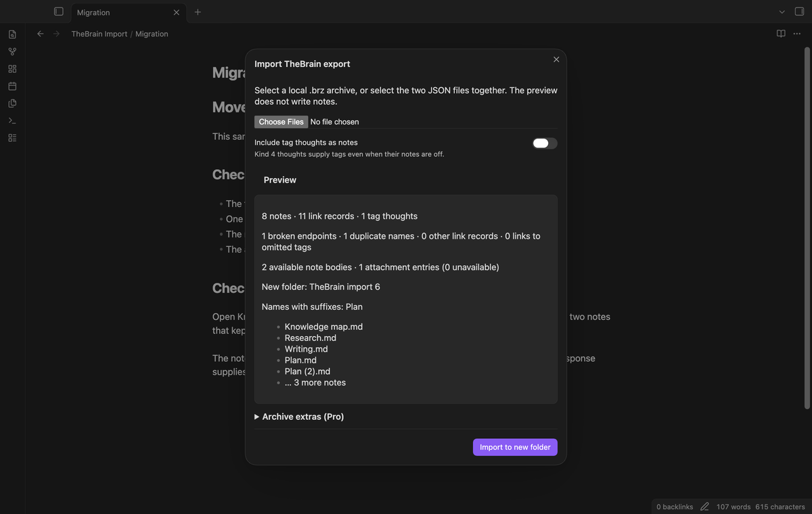Close the Migration tab
The width and height of the screenshot is (812, 514).
[x=177, y=12]
